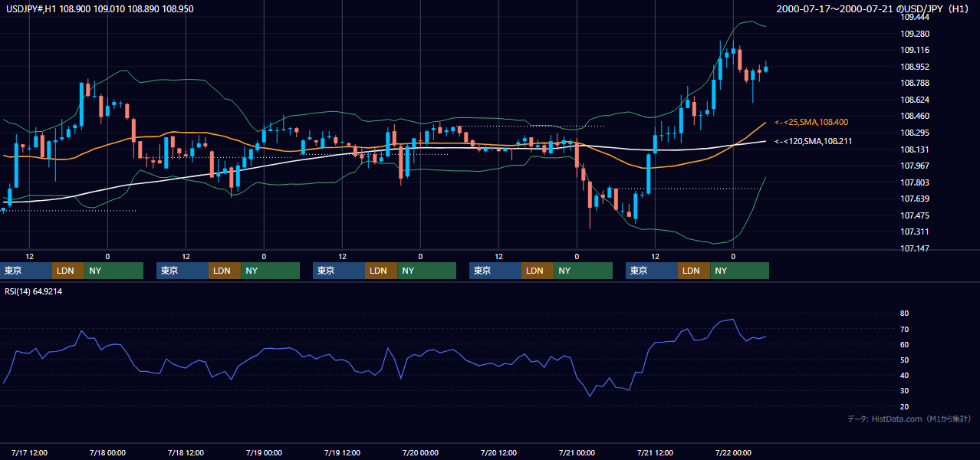The width and height of the screenshot is (980, 460).
Task: Click the RSI scale value 50
Action: [x=905, y=360]
